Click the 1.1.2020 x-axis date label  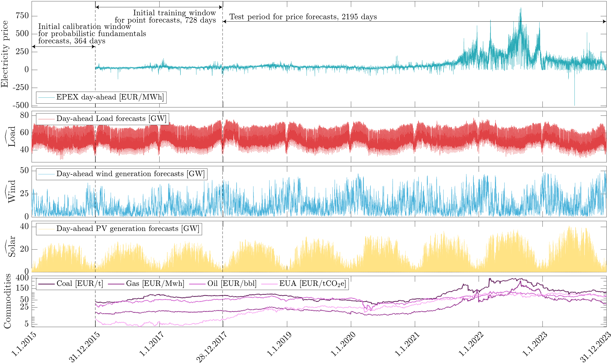pos(343,344)
